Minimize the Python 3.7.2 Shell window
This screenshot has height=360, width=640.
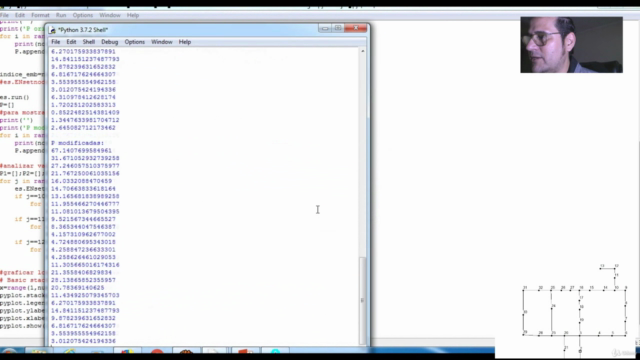coord(325,28)
